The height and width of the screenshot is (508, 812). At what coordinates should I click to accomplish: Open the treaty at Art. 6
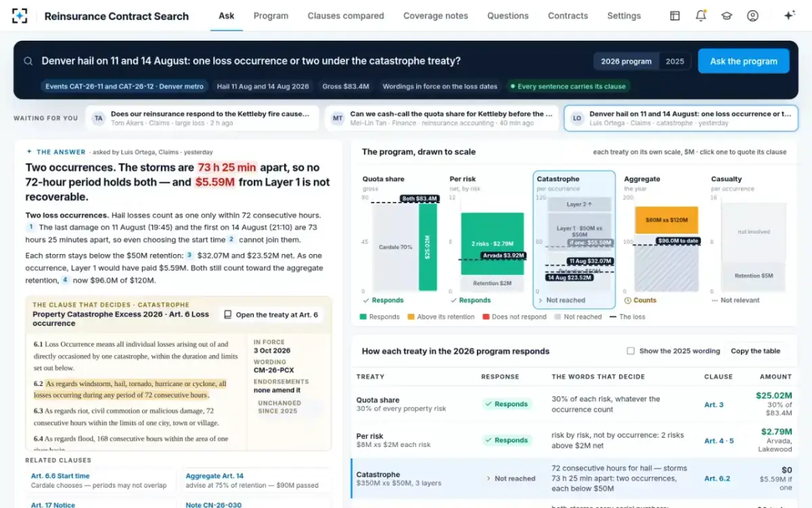point(271,315)
